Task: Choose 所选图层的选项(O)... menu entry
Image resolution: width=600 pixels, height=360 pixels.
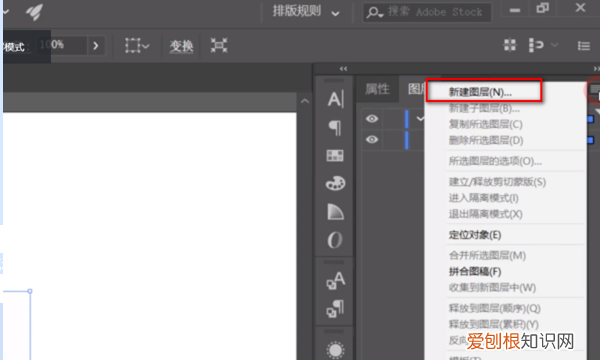Action: click(x=495, y=161)
